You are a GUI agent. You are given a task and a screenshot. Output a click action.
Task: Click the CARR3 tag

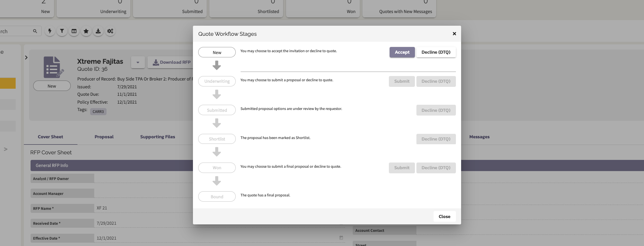coord(98,111)
